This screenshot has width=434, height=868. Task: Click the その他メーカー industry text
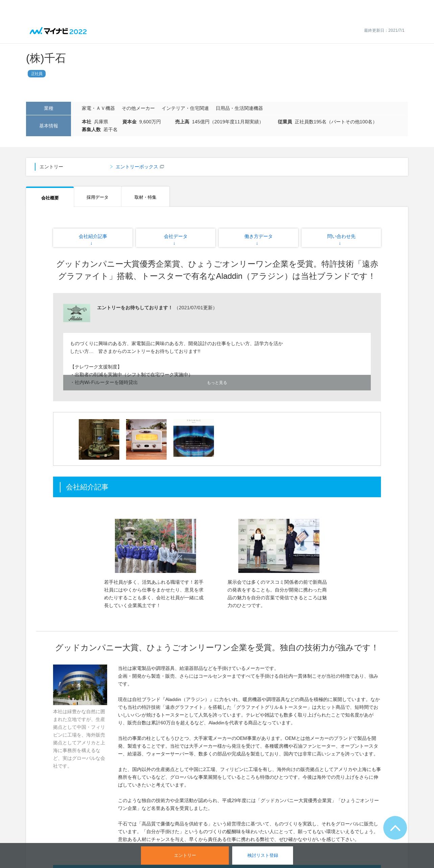click(138, 108)
